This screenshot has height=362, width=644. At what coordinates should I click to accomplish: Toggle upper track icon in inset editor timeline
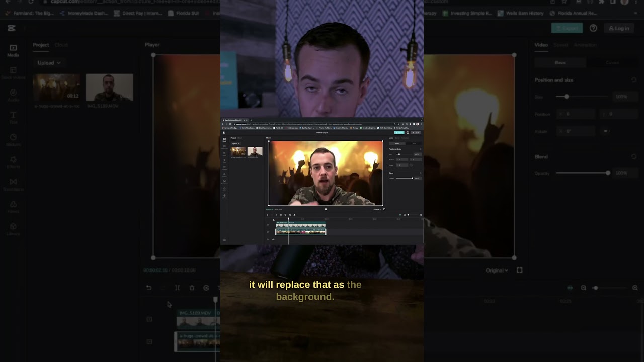coord(268,225)
